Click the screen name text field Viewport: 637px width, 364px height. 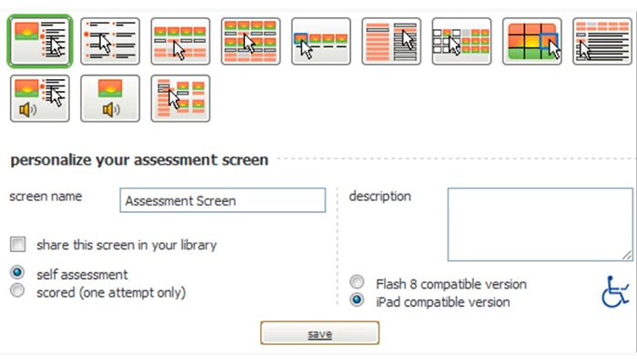tap(222, 200)
